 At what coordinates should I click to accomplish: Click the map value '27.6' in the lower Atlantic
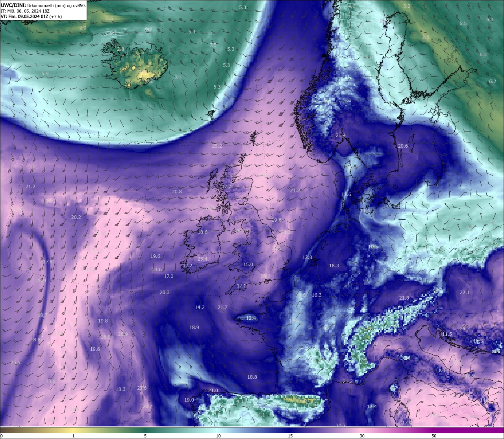click(x=142, y=388)
